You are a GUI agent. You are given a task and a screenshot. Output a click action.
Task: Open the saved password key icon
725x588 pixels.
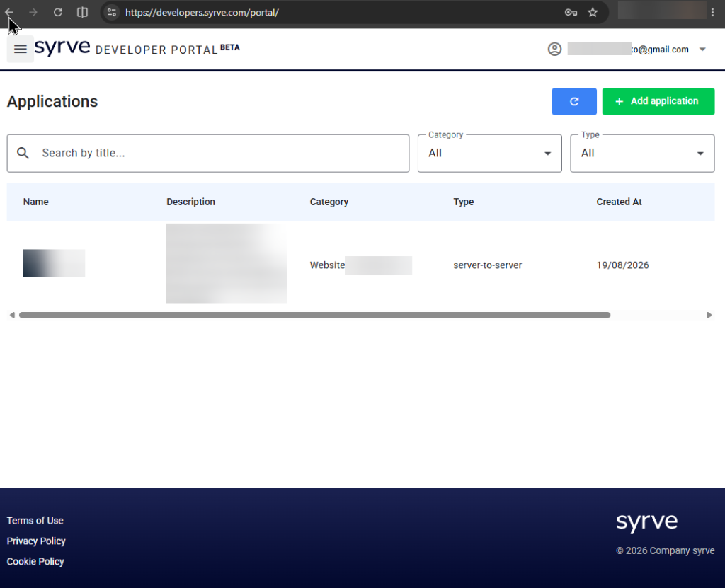pos(571,13)
